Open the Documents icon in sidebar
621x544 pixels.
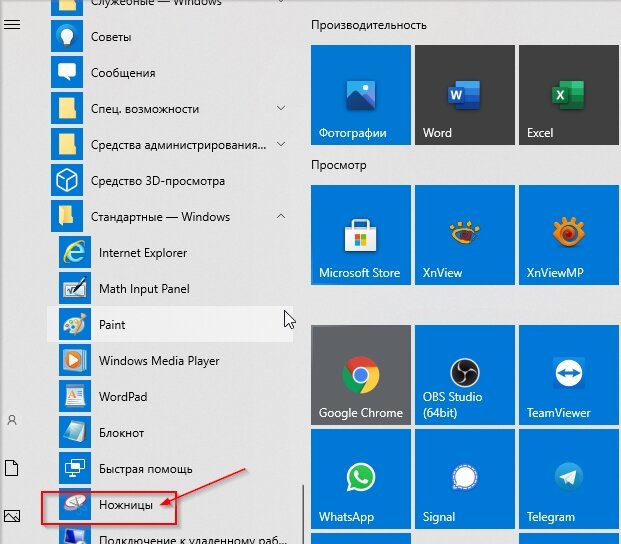[12, 468]
